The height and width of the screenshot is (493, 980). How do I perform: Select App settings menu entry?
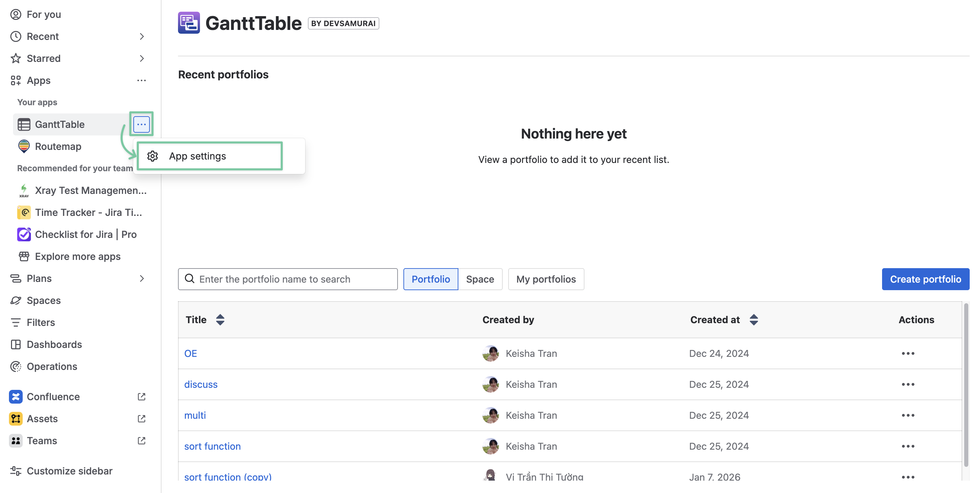210,156
